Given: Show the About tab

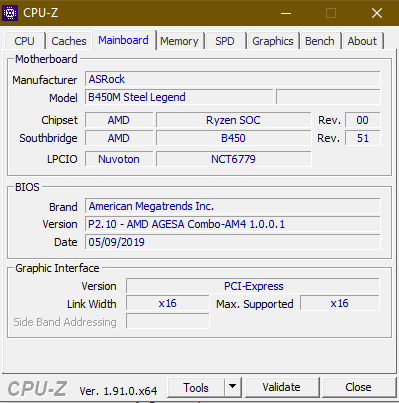Looking at the screenshot, I should 362,41.
